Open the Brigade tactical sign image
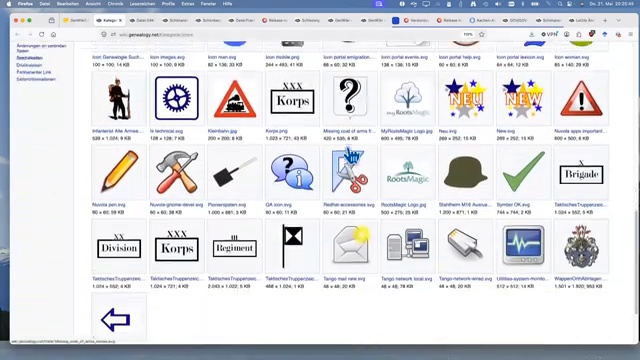The width and height of the screenshot is (640, 360). pos(581,172)
